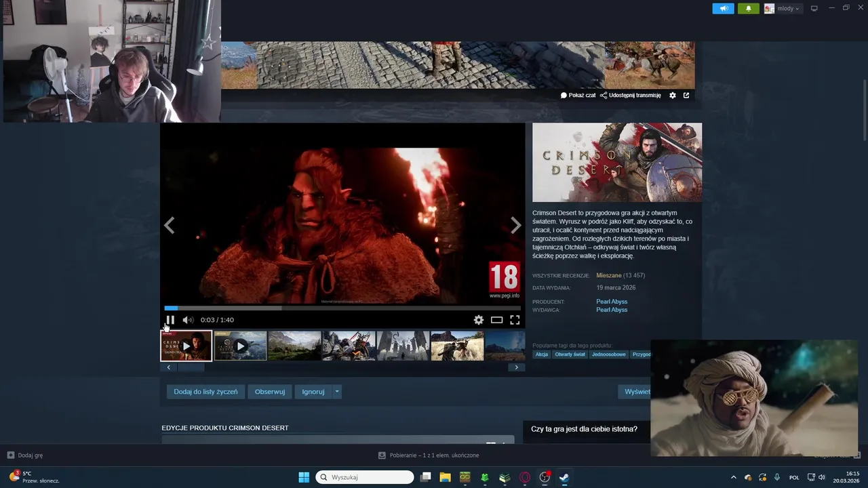Click the microphone tray icon
This screenshot has width=868, height=488.
[777, 477]
